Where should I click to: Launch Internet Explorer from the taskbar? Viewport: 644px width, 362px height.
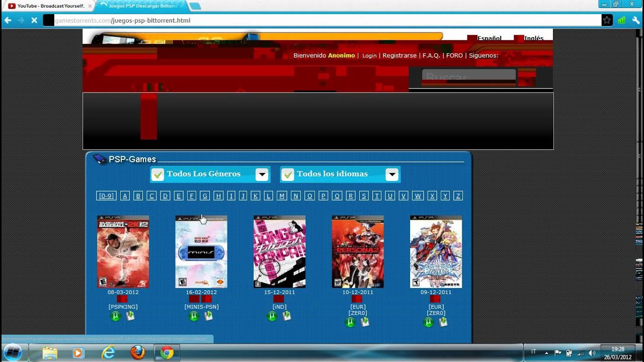click(x=108, y=353)
